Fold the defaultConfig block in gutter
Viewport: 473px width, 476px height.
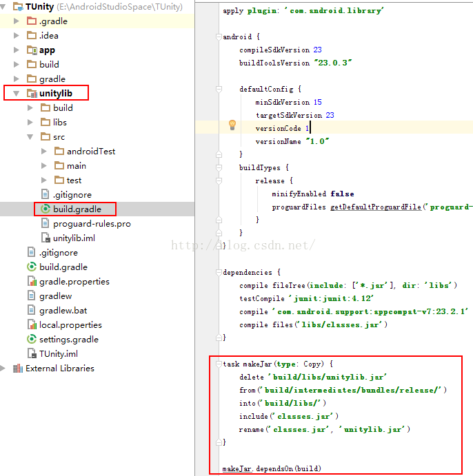219,90
